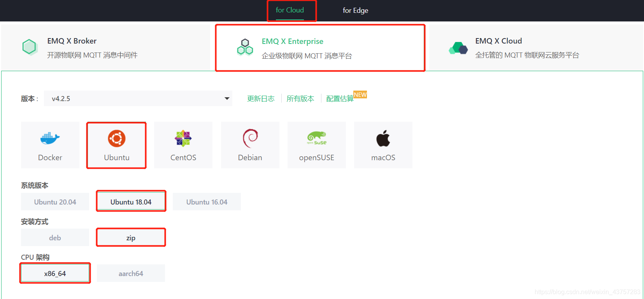Click the EMQ X Enterprise triple-hexagon icon
This screenshot has height=299, width=644.
pos(245,47)
